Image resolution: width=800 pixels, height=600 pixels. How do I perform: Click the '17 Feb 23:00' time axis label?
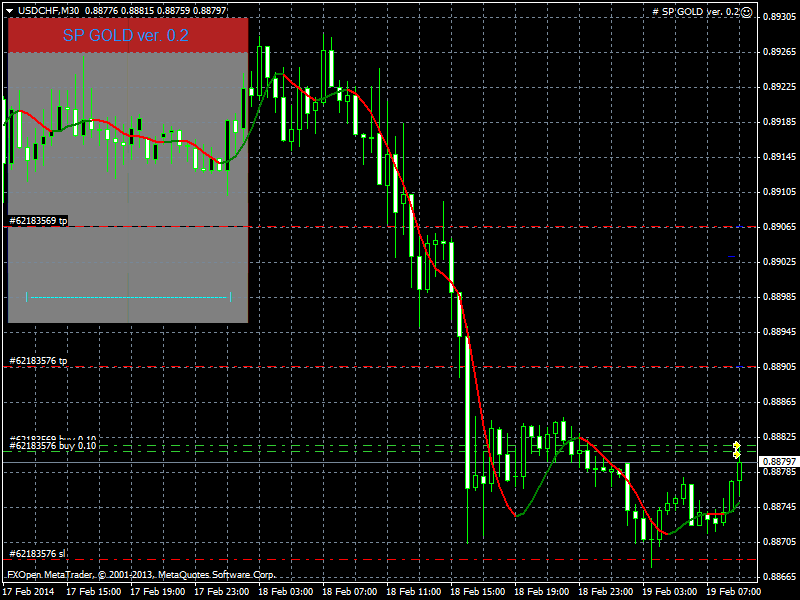click(222, 592)
